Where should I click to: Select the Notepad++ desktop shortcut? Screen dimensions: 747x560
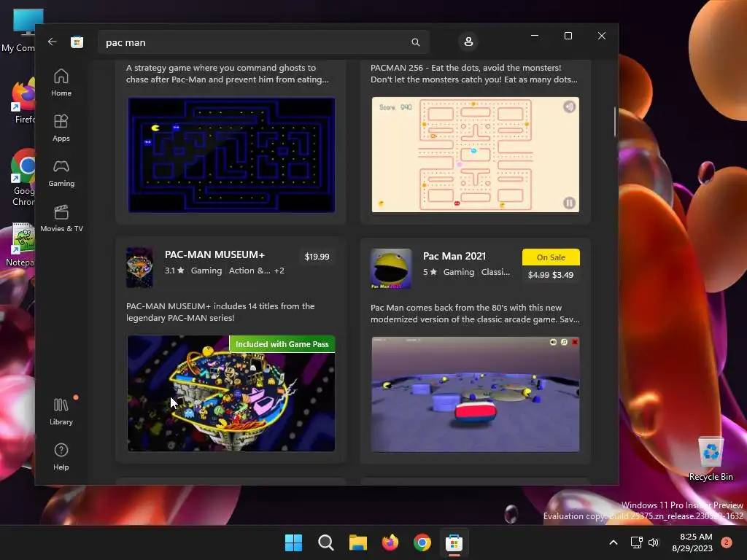[20, 244]
